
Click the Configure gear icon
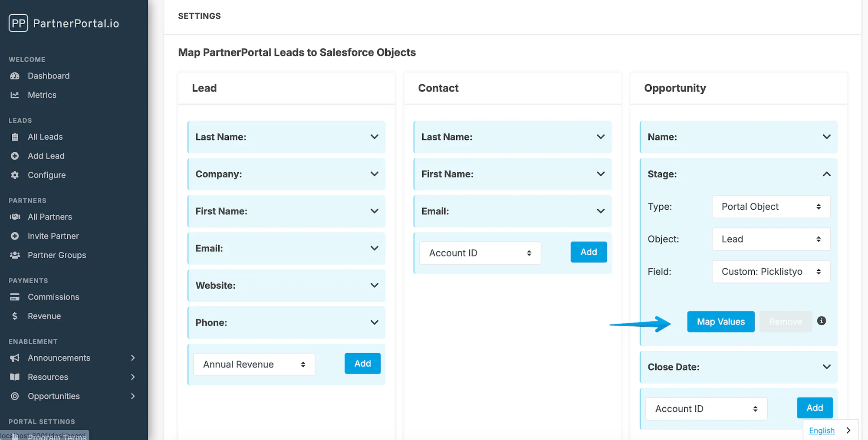[x=15, y=175]
